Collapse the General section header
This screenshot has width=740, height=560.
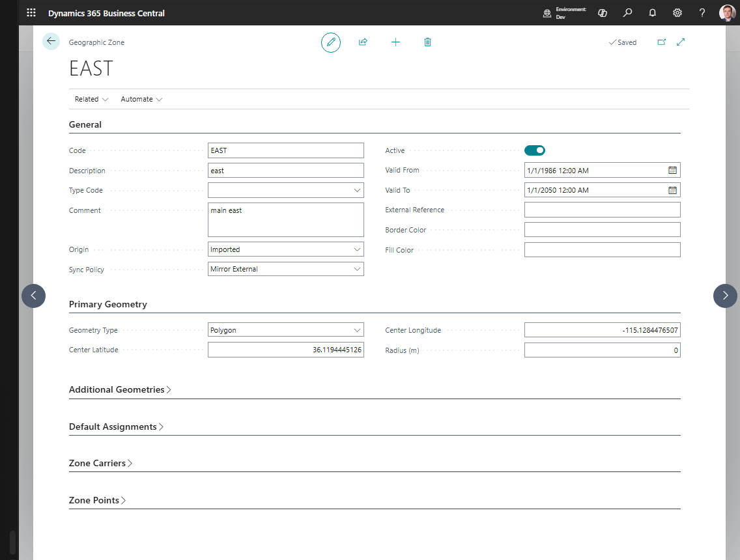[85, 124]
